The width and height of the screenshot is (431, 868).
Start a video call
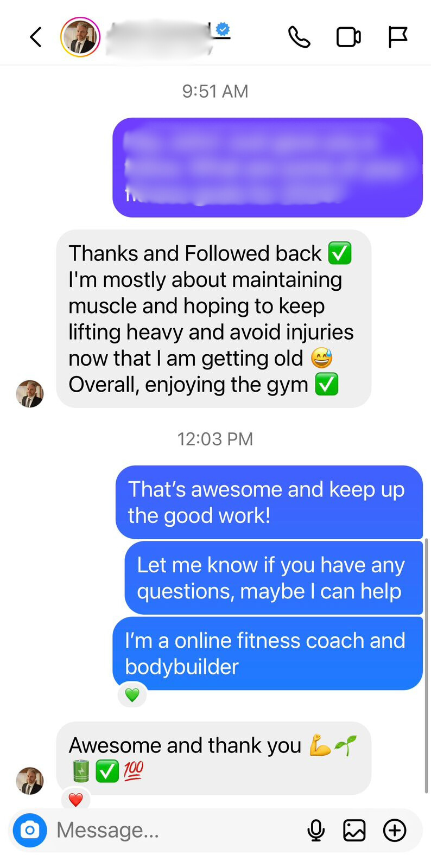(348, 37)
